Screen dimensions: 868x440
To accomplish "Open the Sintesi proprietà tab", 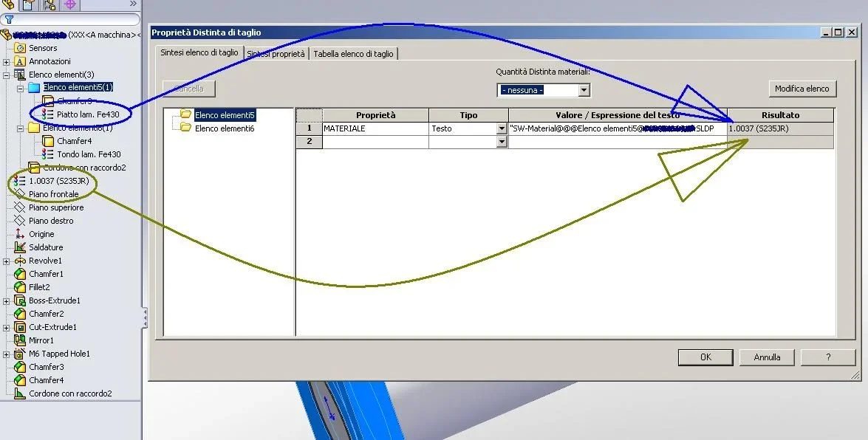I will click(x=276, y=54).
